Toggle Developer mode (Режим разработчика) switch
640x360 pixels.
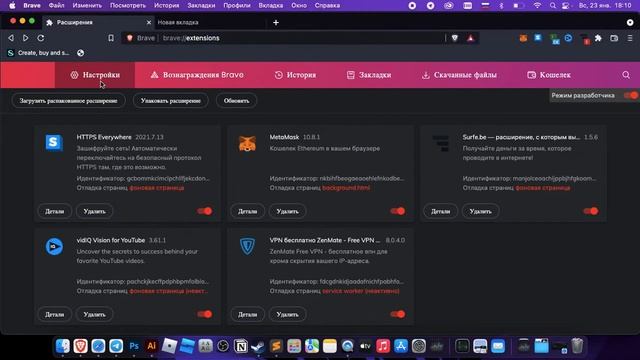tap(631, 96)
